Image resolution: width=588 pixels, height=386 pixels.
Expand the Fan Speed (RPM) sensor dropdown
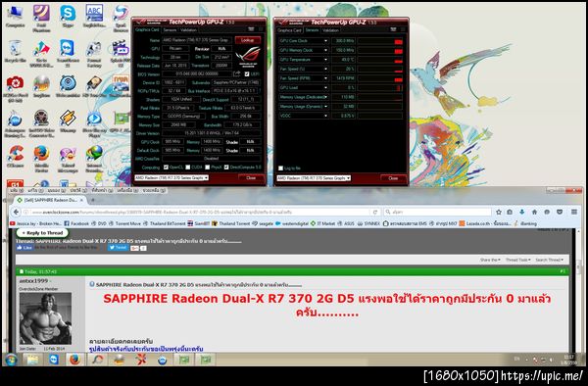pyautogui.click(x=325, y=78)
